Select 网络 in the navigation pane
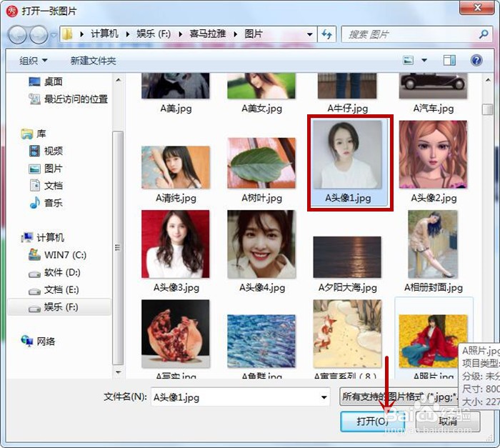 tap(38, 342)
